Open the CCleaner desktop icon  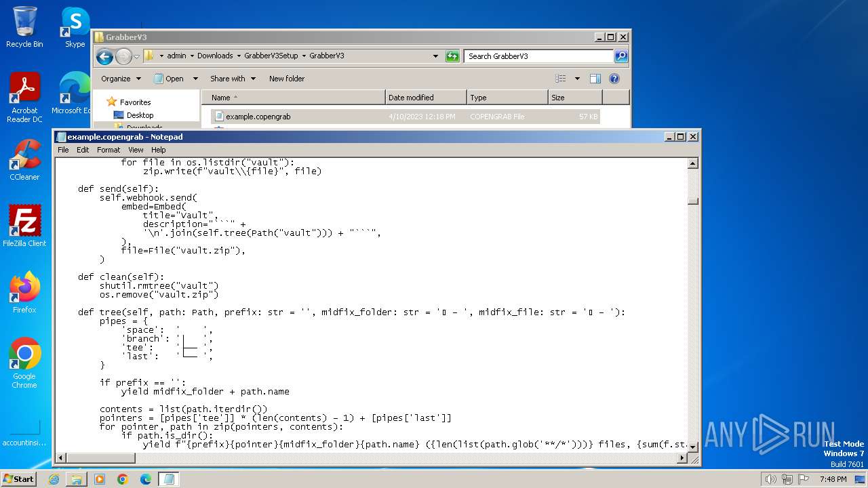coord(24,160)
